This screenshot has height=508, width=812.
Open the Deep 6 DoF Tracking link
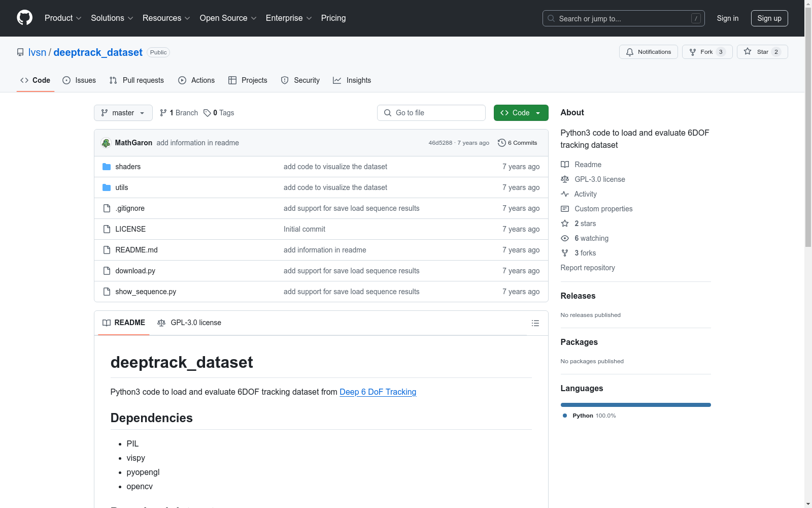(x=378, y=392)
